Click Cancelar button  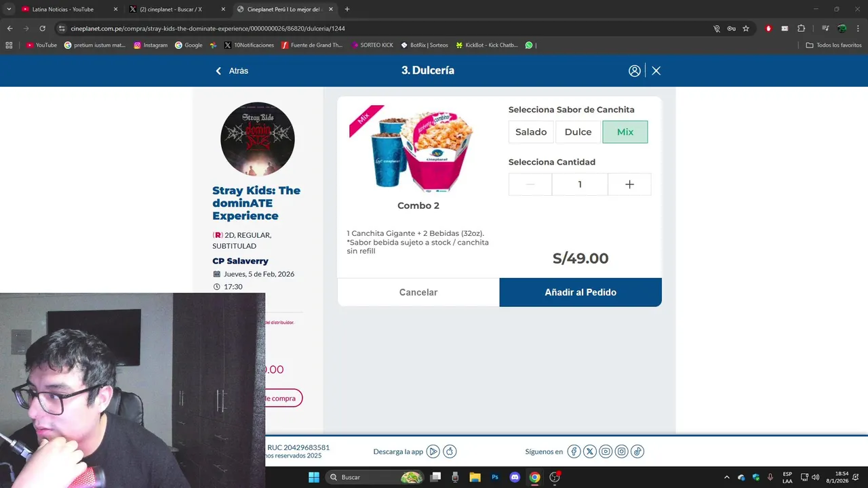418,292
